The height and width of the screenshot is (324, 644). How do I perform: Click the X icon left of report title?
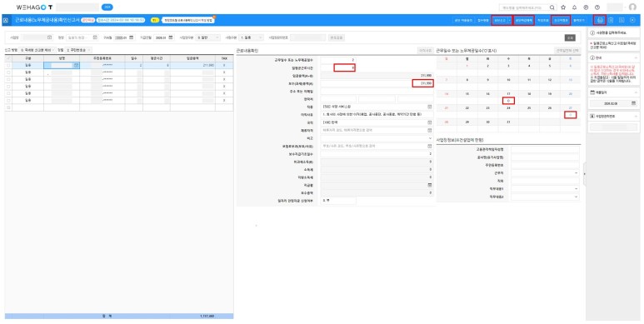click(6, 20)
